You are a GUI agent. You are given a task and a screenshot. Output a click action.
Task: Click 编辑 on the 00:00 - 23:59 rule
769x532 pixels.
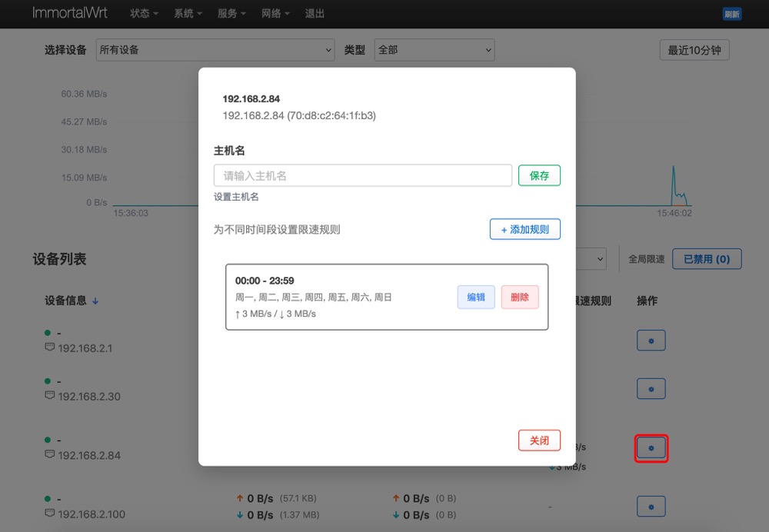[x=476, y=298]
